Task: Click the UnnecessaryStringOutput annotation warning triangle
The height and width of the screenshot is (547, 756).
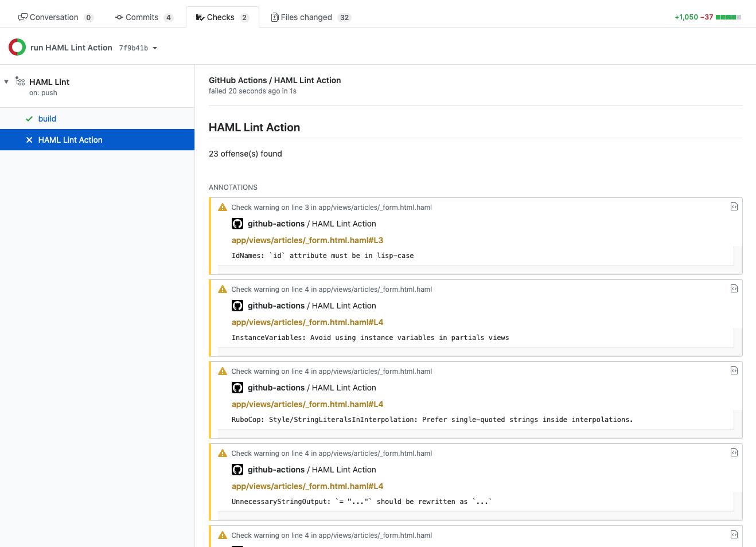Action: point(223,453)
